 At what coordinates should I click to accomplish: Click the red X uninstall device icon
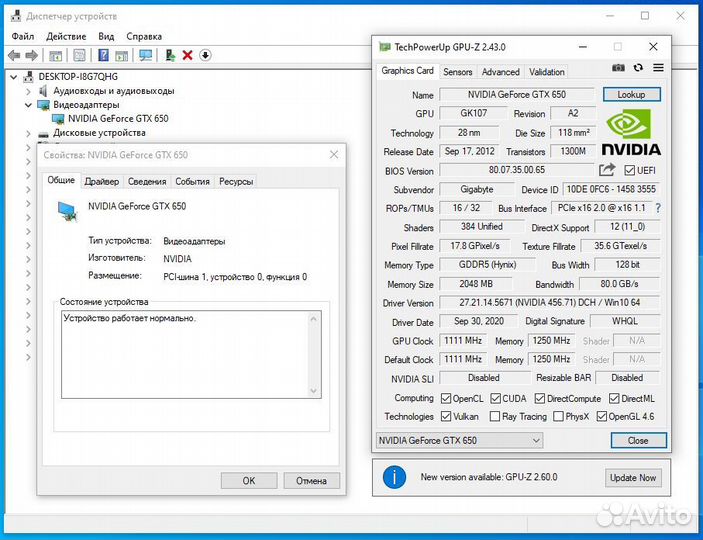tap(187, 56)
